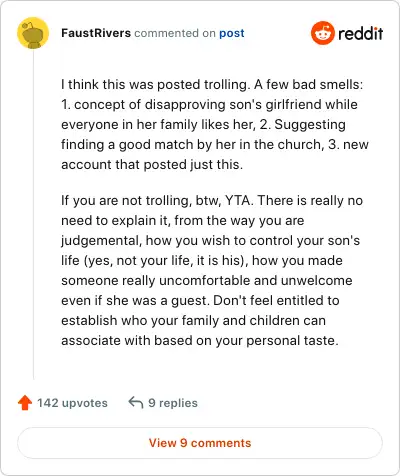Click the paragraph starting "If you are not trolling"
Image resolution: width=400 pixels, height=476 pixels.
tap(212, 270)
